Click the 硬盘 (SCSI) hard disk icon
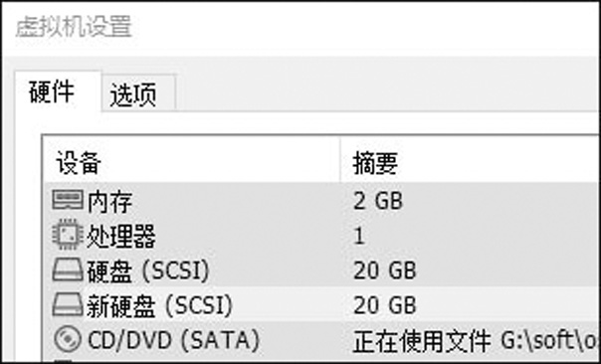Viewport: 601px width, 364px height. click(68, 270)
